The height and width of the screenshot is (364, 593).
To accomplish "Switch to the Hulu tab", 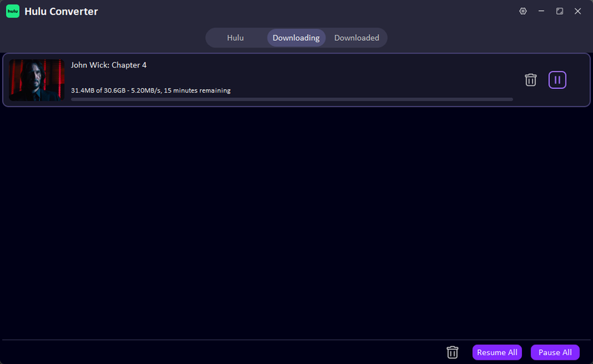I will [x=235, y=38].
